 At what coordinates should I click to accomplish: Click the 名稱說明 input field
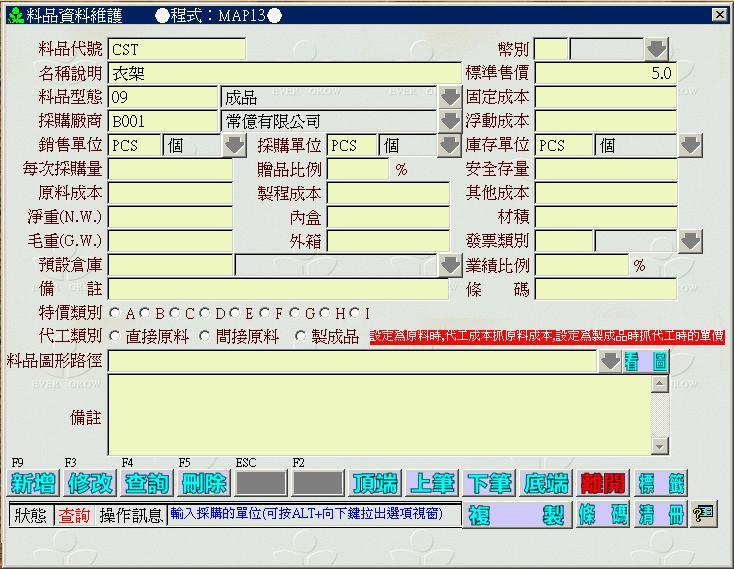[x=284, y=73]
